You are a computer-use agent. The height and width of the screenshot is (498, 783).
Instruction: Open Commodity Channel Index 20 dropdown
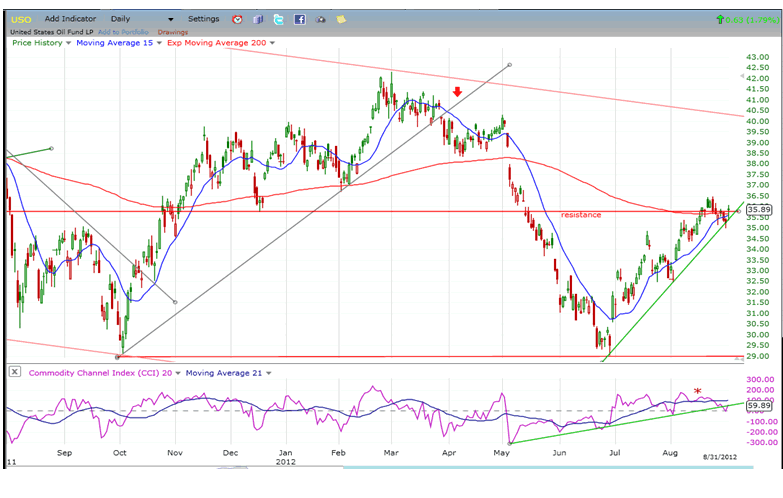tap(179, 372)
